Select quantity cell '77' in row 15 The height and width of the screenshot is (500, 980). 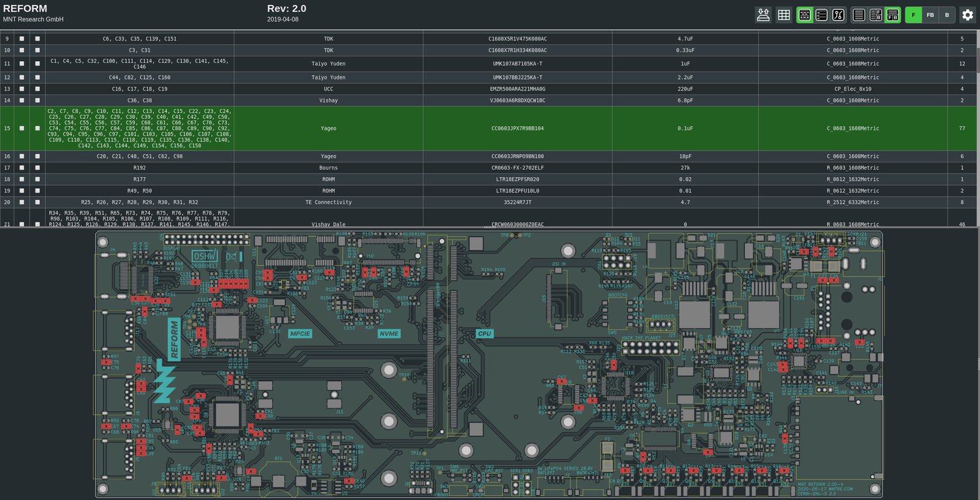tap(962, 128)
